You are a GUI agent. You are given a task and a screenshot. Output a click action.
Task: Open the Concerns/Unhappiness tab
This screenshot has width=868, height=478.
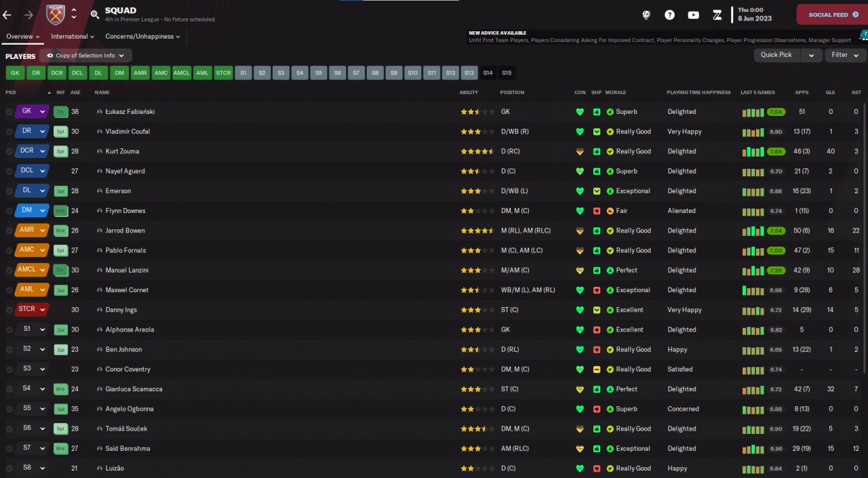[142, 37]
